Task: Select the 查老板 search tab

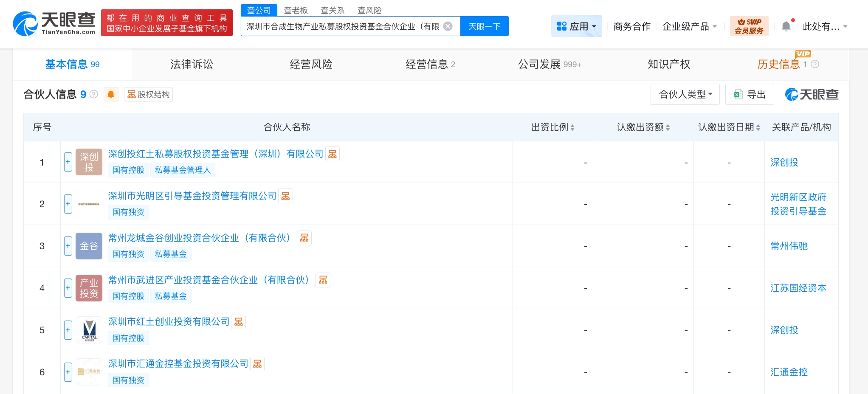Action: tap(296, 10)
